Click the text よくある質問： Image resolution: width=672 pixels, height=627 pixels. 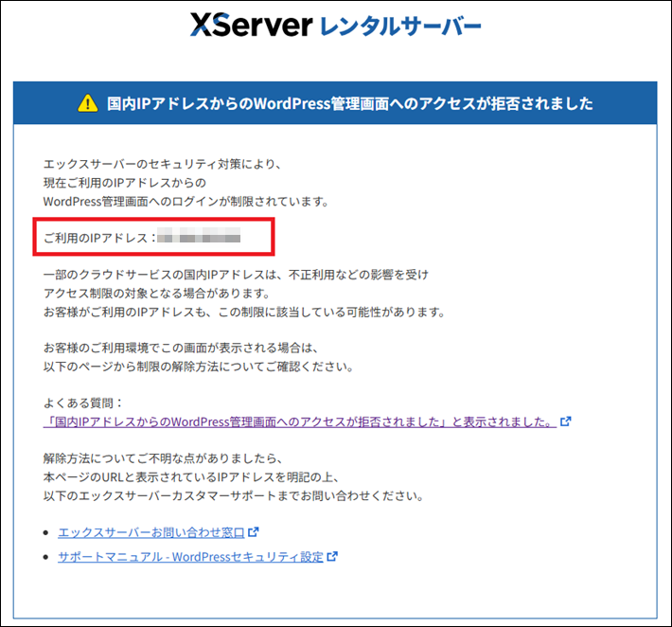(x=84, y=403)
